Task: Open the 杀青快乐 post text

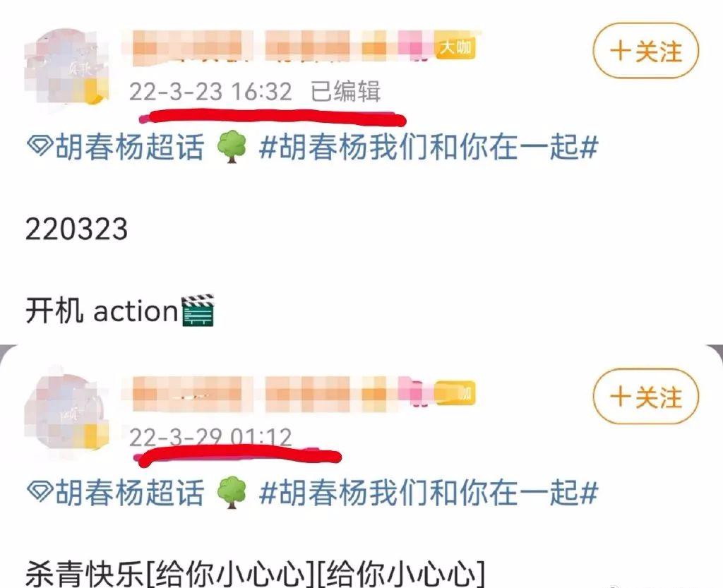Action: (254, 574)
